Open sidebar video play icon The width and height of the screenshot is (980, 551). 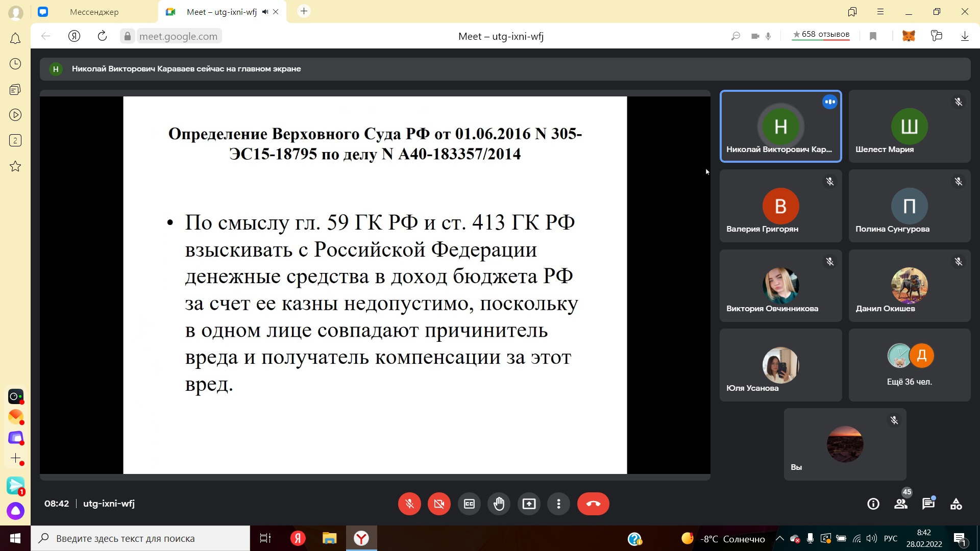pyautogui.click(x=15, y=115)
